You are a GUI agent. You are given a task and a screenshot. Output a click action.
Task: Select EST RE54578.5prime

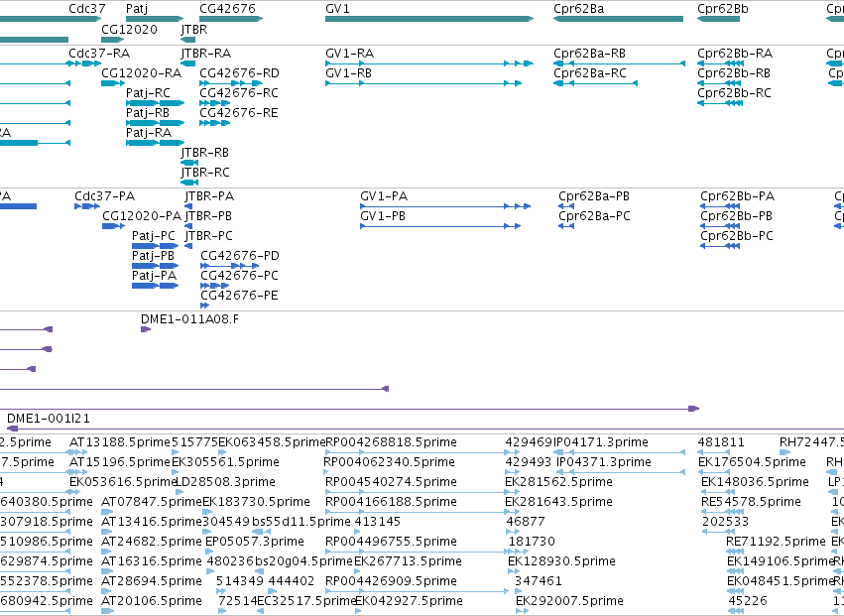[x=752, y=501]
